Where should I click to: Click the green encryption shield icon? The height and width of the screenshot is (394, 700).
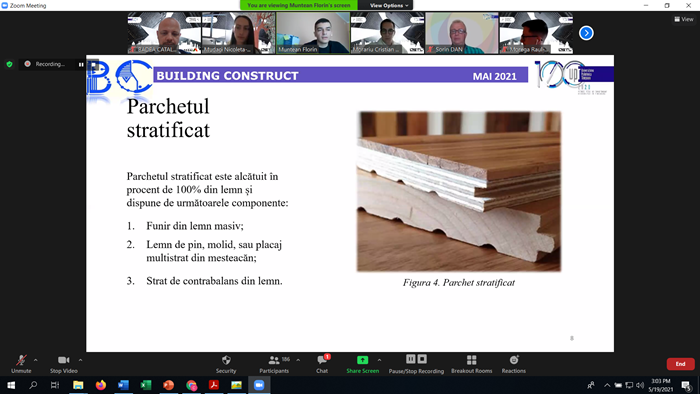[x=9, y=64]
